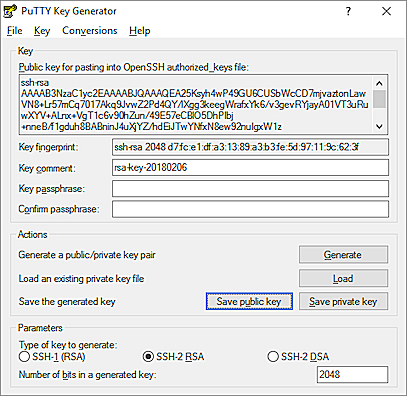The image size is (407, 396).
Task: Select the SSH-1 (RSA) radio button
Action: click(52, 357)
